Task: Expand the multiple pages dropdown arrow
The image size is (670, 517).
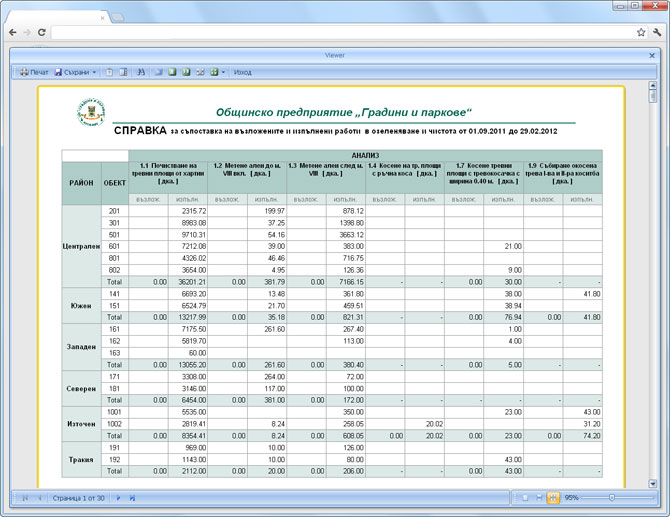Action: click(223, 72)
